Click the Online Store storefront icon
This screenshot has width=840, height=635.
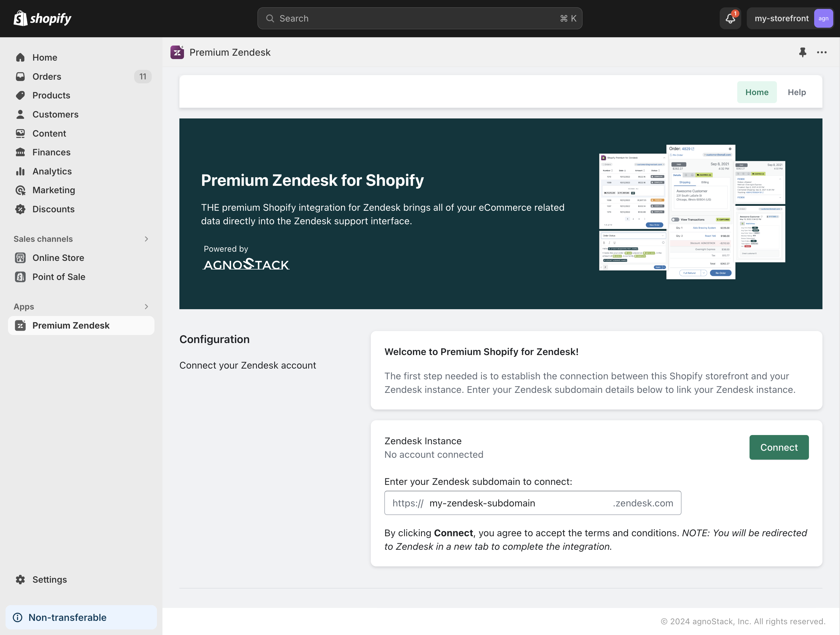click(21, 258)
